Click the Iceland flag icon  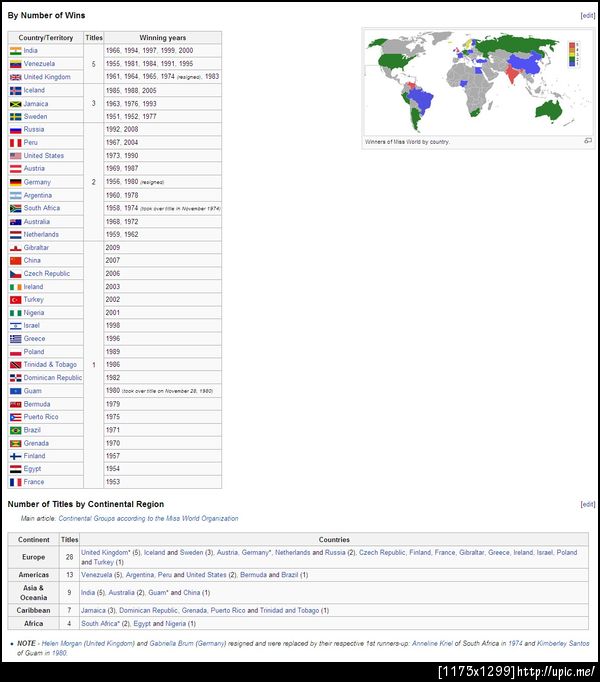tap(16, 90)
